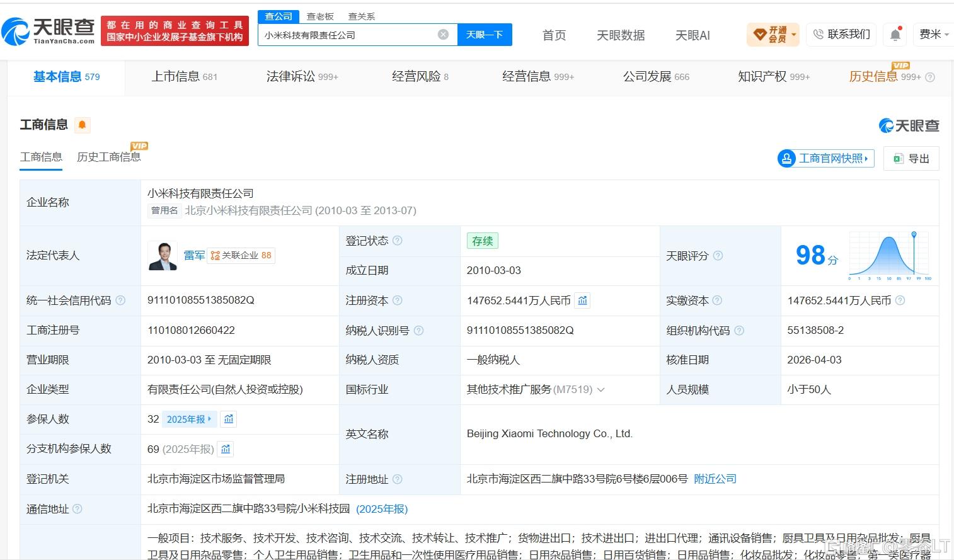
Task: Expand the 开通会员 membership dropdown
Action: [794, 35]
